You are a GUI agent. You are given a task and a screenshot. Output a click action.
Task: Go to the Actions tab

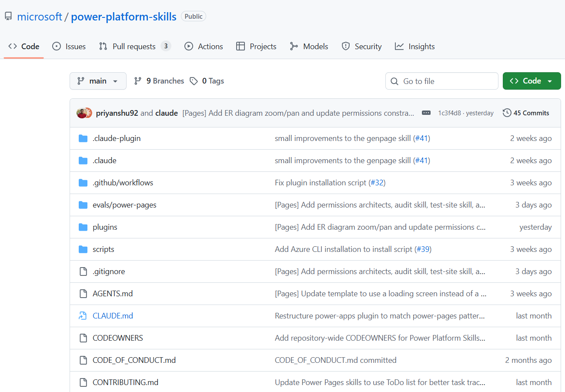click(x=204, y=47)
